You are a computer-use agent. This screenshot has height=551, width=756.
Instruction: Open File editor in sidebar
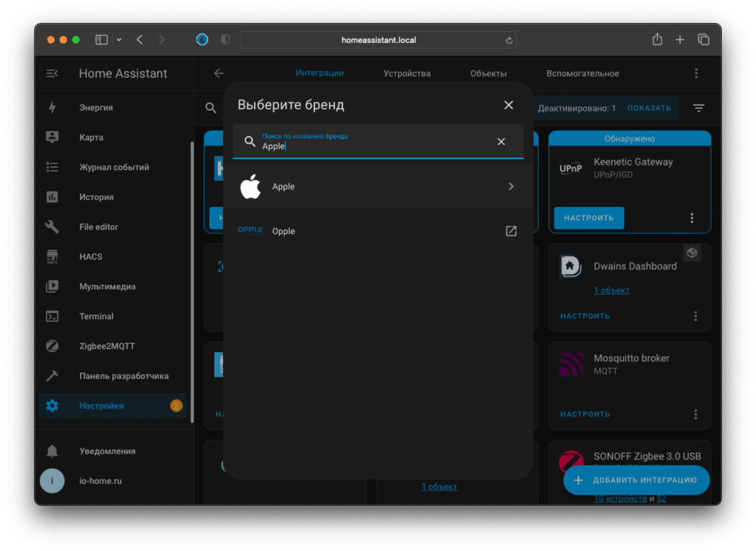tap(113, 227)
